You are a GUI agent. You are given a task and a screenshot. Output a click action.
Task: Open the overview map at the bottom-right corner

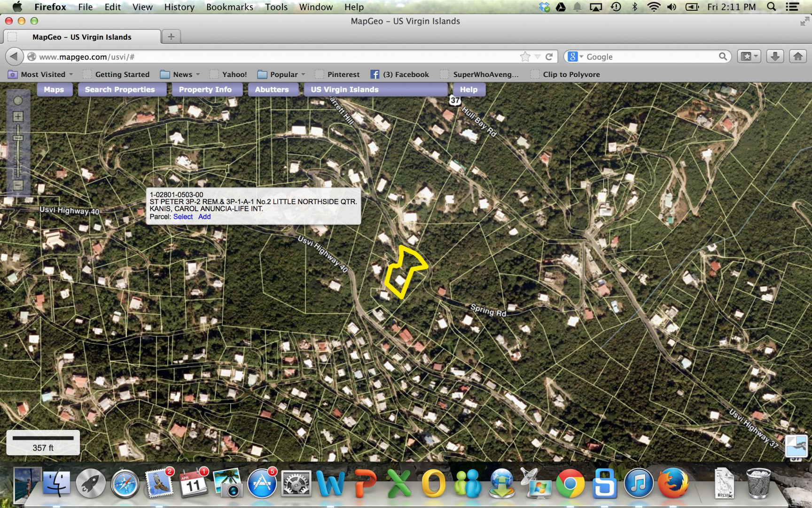pyautogui.click(x=796, y=445)
